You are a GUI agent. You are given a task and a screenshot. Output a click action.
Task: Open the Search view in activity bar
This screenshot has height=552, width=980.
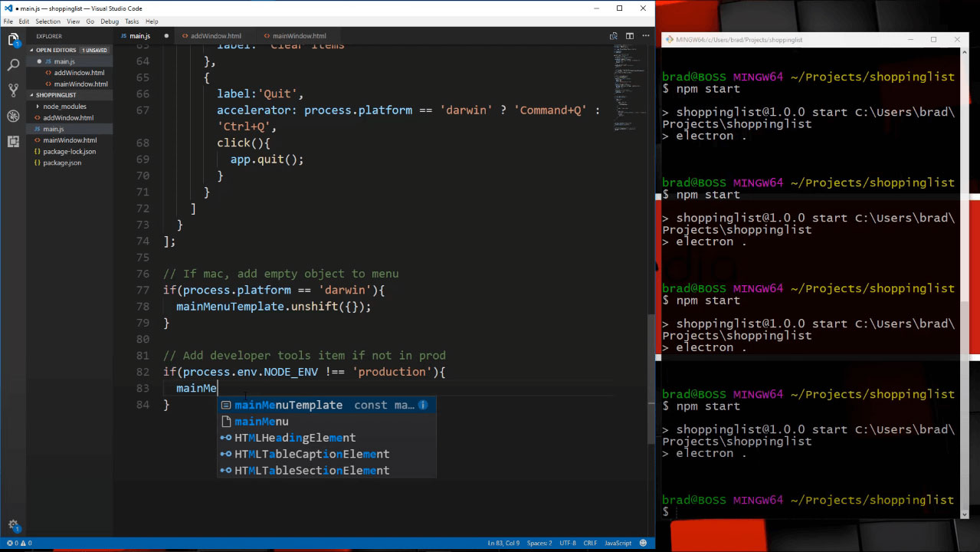coord(13,64)
